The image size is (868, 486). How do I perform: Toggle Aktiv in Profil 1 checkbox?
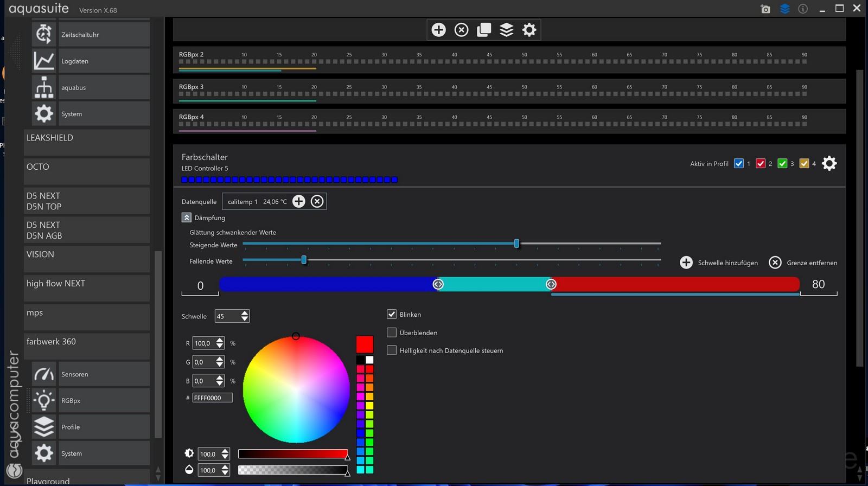tap(738, 163)
